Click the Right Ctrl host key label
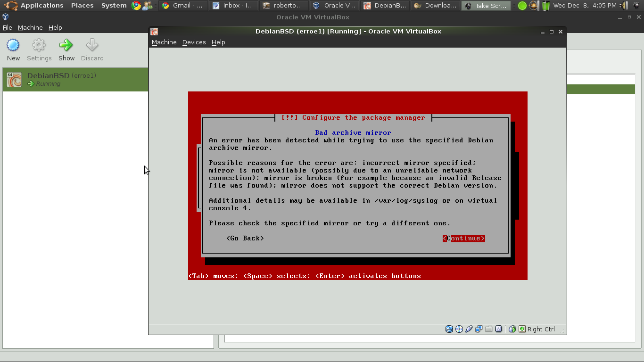 (541, 329)
